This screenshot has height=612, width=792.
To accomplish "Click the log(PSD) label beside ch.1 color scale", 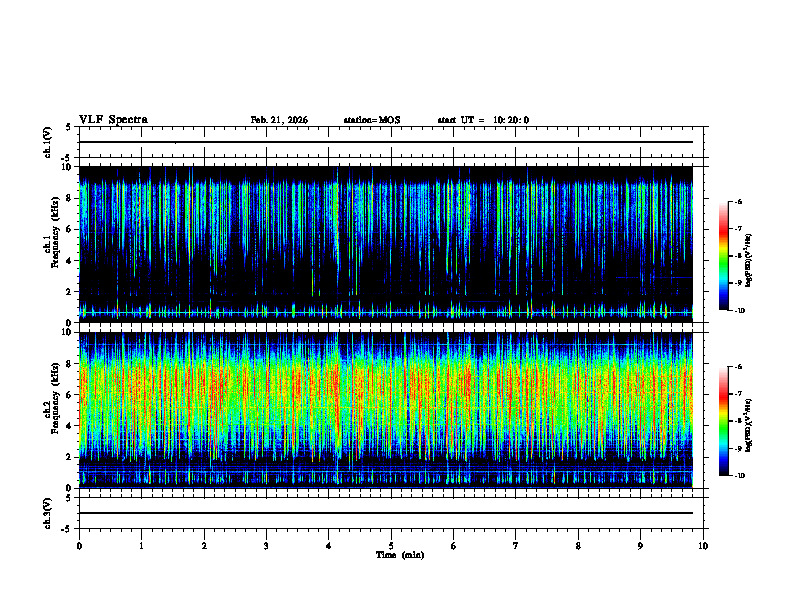I will [x=749, y=261].
